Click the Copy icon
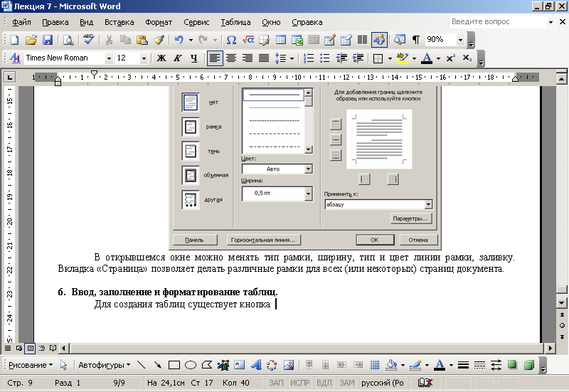This screenshot has height=392, width=569. click(x=126, y=40)
